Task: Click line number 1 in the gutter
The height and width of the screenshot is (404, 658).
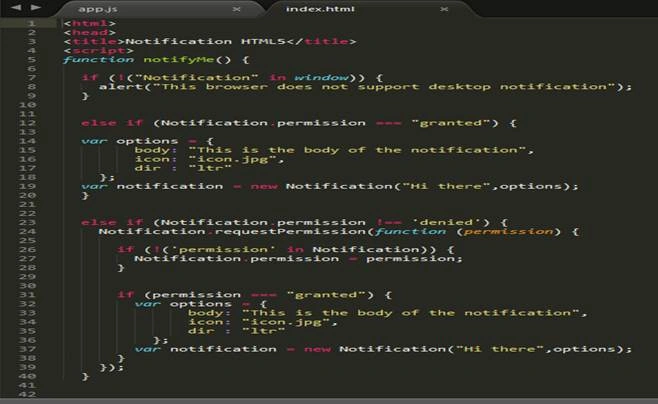Action: [x=32, y=23]
